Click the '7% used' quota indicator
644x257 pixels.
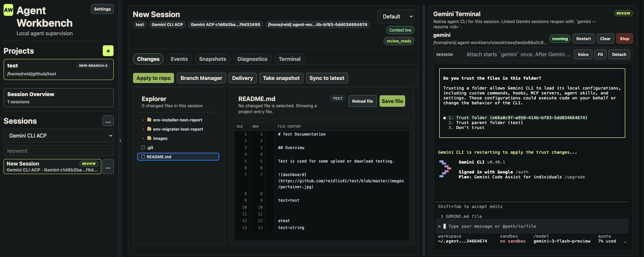pos(607,241)
